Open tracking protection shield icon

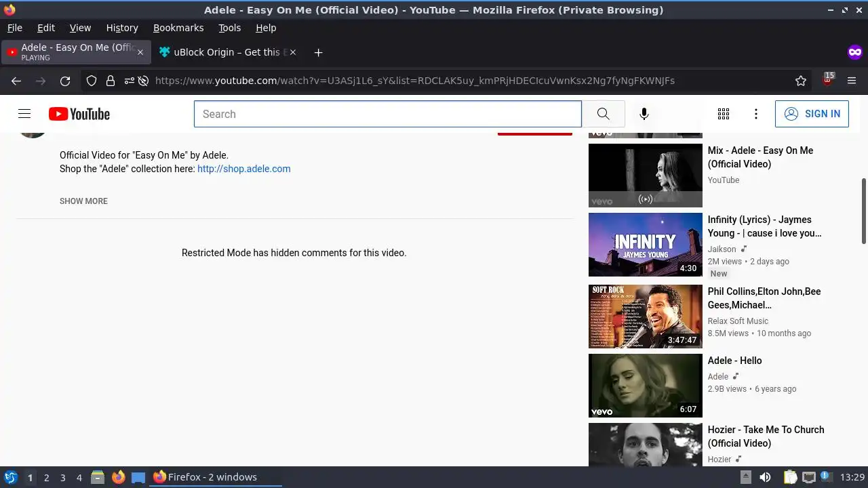click(92, 81)
